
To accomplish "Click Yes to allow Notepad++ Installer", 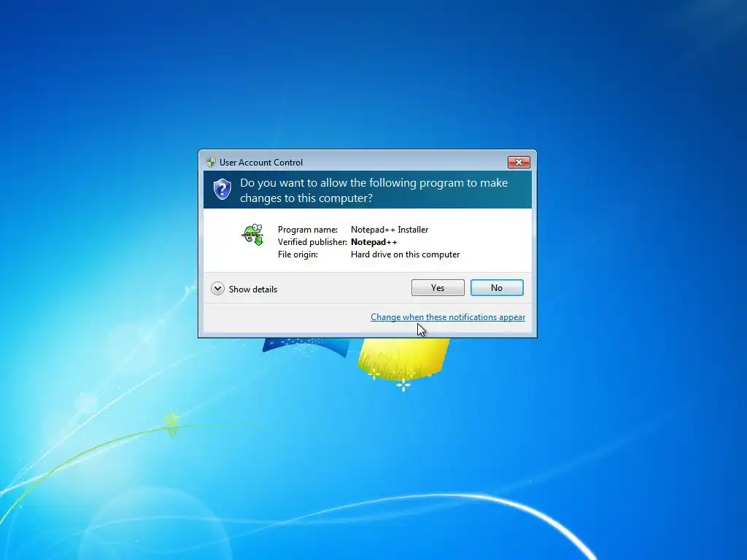I will point(438,287).
